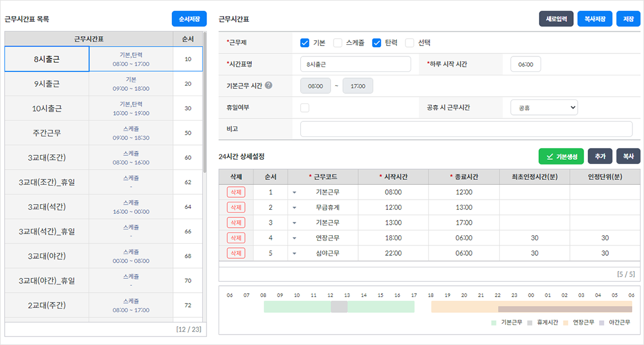Select the 10시출근 timetable row
Viewport: 644px width, 345px height.
(x=104, y=109)
